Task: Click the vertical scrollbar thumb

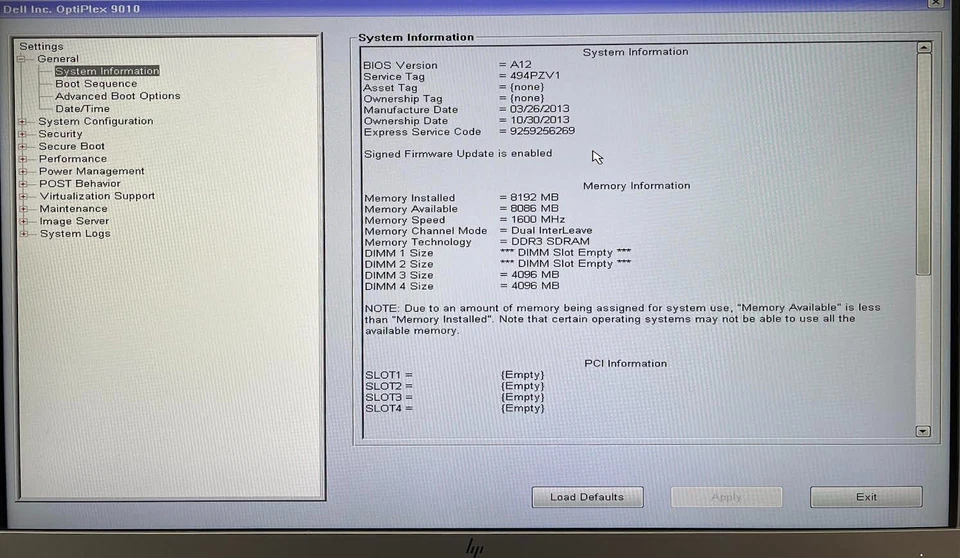Action: pos(923,164)
